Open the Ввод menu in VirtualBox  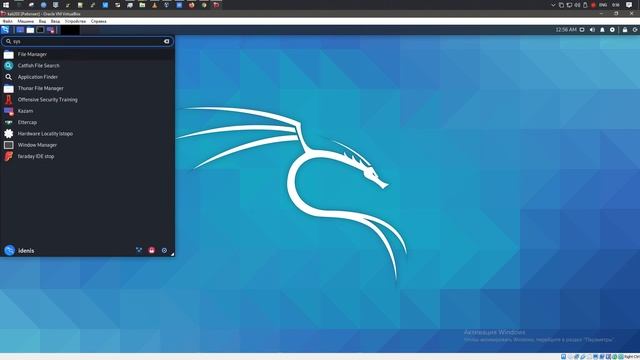click(x=55, y=21)
